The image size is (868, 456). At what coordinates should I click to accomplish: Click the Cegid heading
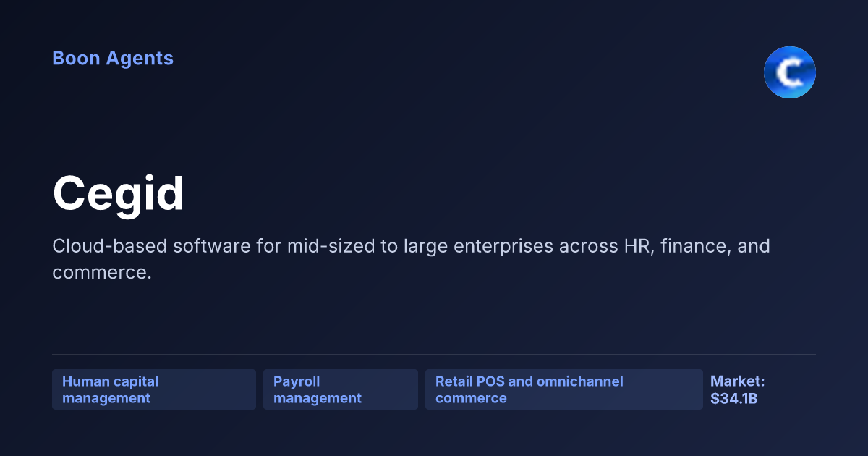(x=118, y=194)
